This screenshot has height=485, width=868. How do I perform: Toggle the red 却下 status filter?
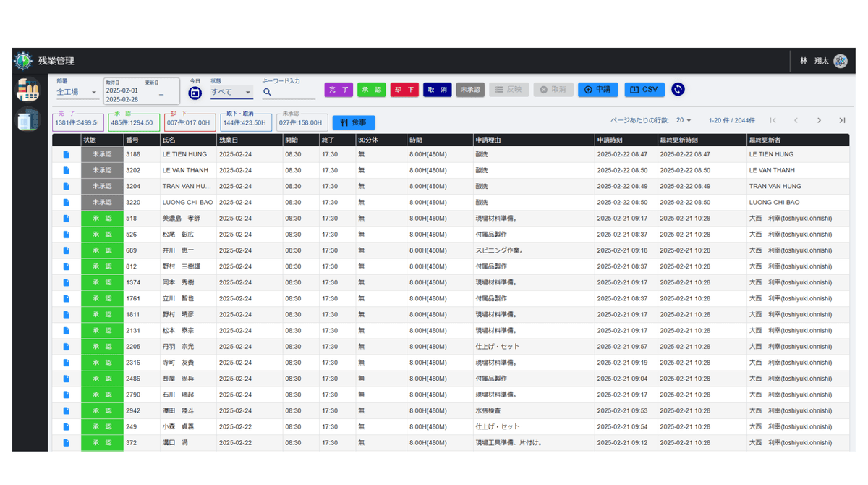click(404, 90)
